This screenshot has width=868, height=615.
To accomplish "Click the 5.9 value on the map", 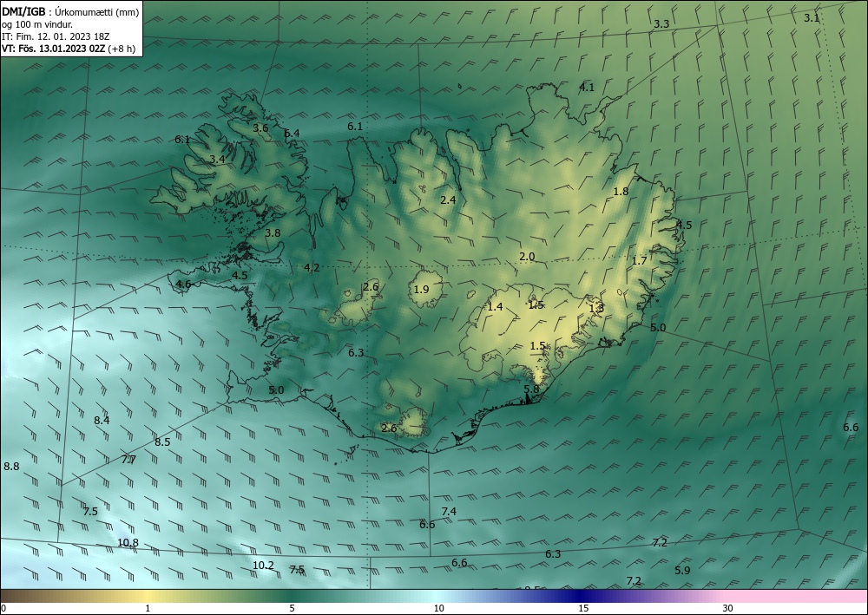I will 682,570.
